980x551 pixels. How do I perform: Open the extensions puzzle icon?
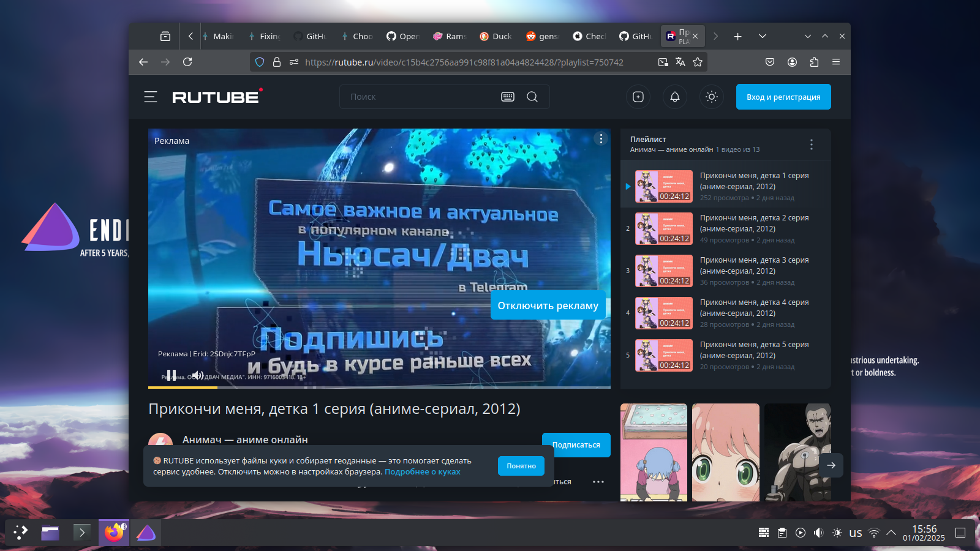pyautogui.click(x=814, y=62)
